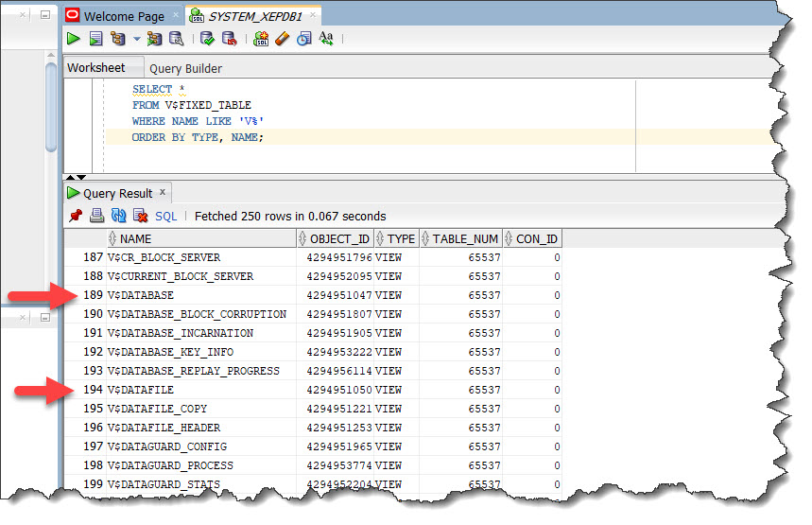Open SQL History icon
The width and height of the screenshot is (812, 525).
(304, 39)
